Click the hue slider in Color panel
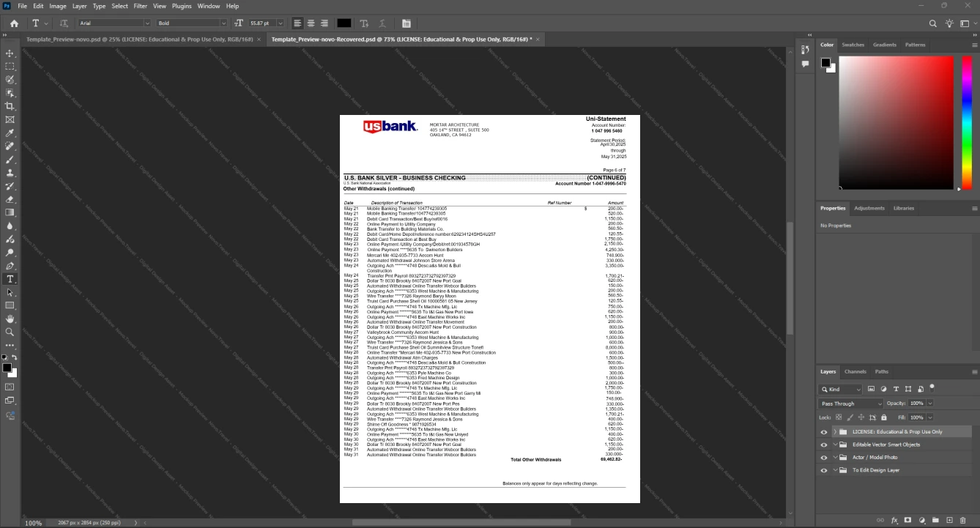 pyautogui.click(x=967, y=122)
